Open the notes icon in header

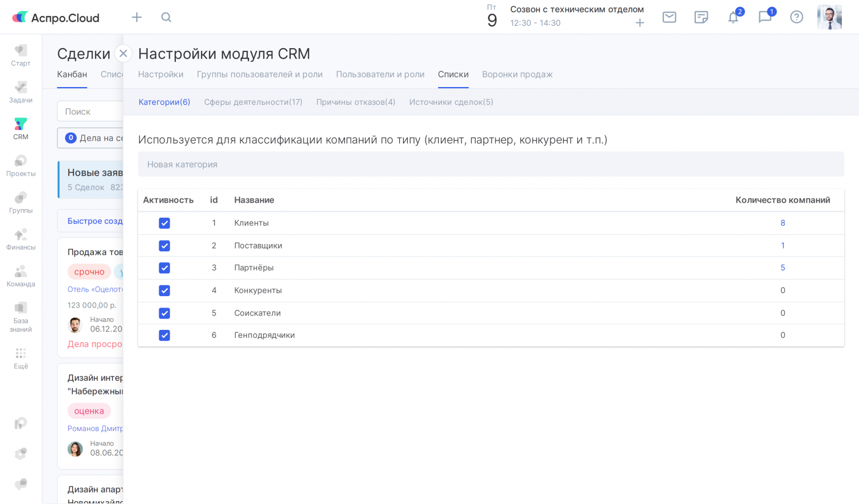tap(701, 17)
